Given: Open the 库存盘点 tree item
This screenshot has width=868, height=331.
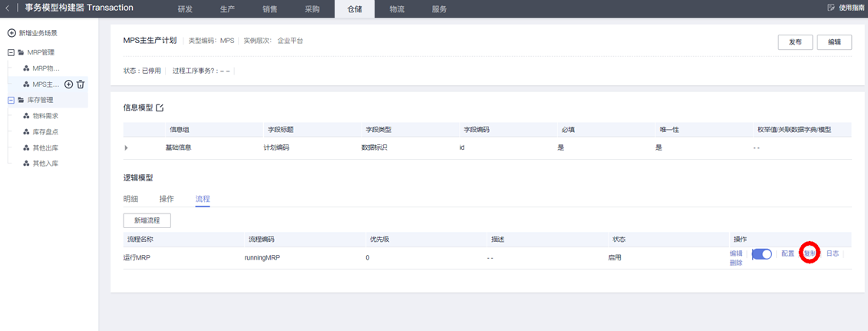Looking at the screenshot, I should (45, 132).
